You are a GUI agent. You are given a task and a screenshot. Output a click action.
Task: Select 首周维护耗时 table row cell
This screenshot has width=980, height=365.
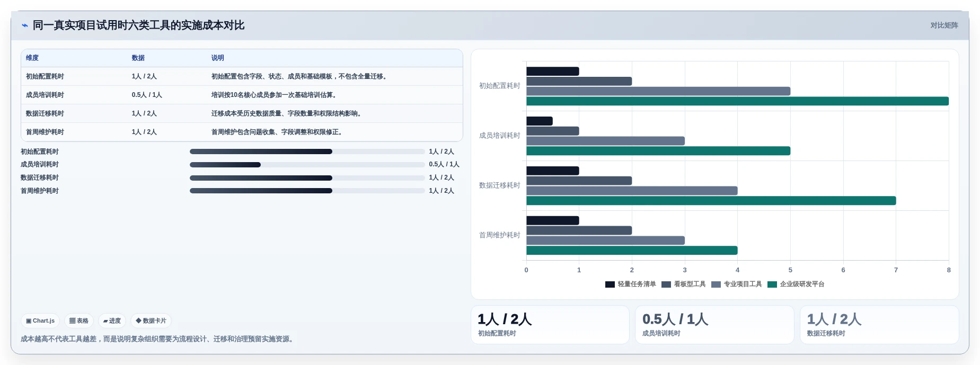tap(45, 132)
